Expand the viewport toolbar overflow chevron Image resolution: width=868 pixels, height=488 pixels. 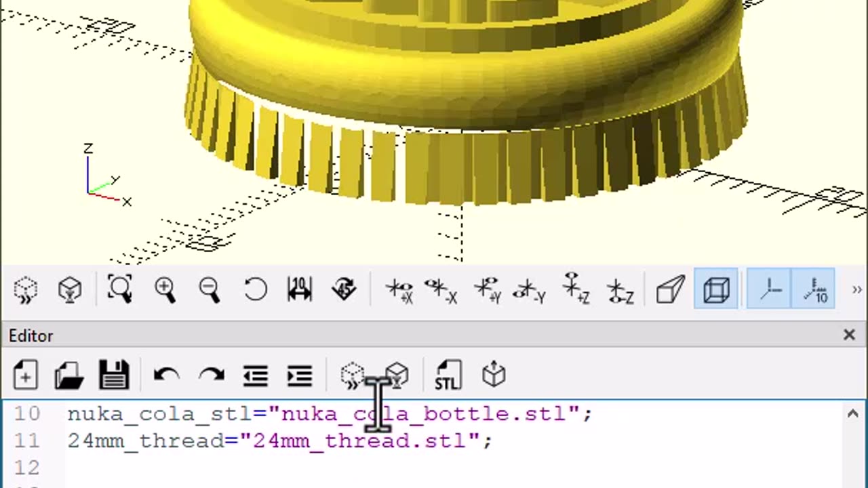point(856,290)
